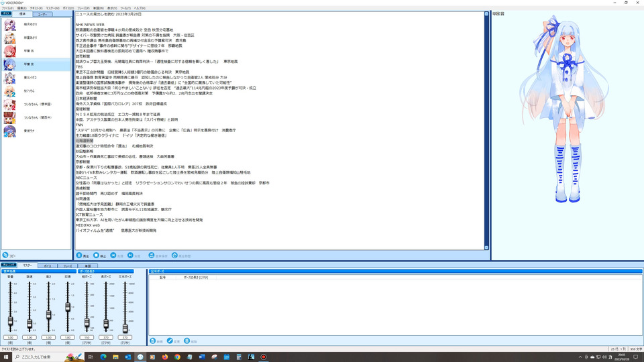Image resolution: width=644 pixels, height=362 pixels.
Task: Click the text scrollbar up arrow
Action: click(487, 14)
